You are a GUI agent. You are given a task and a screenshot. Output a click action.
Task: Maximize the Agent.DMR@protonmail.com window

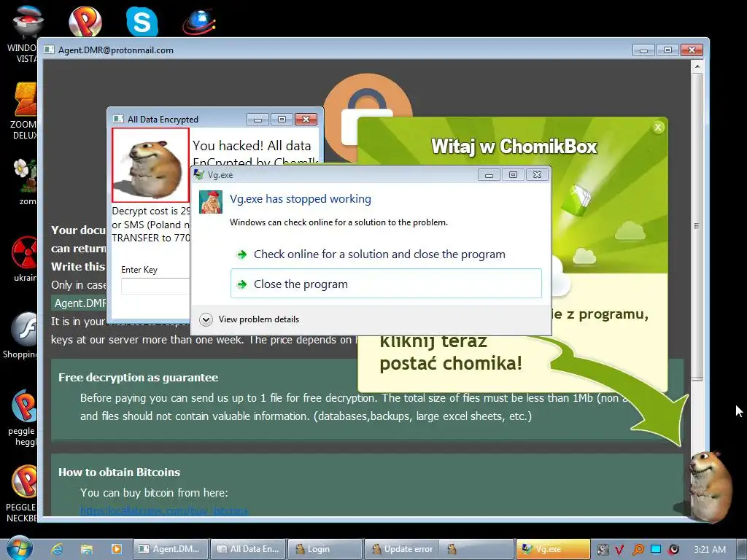click(x=668, y=50)
